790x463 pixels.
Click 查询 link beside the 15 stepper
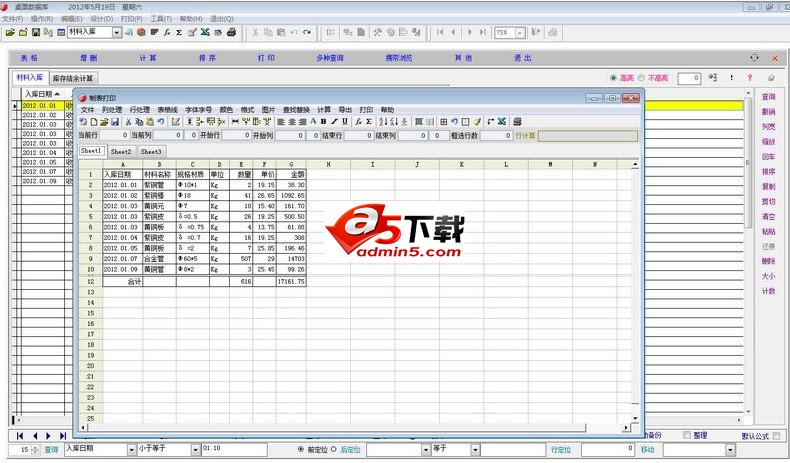[x=51, y=449]
